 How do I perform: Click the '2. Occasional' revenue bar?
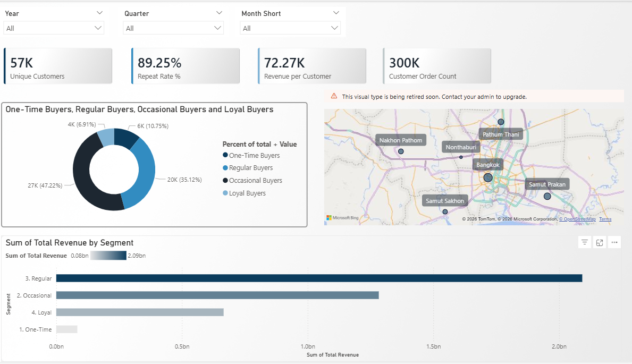217,295
